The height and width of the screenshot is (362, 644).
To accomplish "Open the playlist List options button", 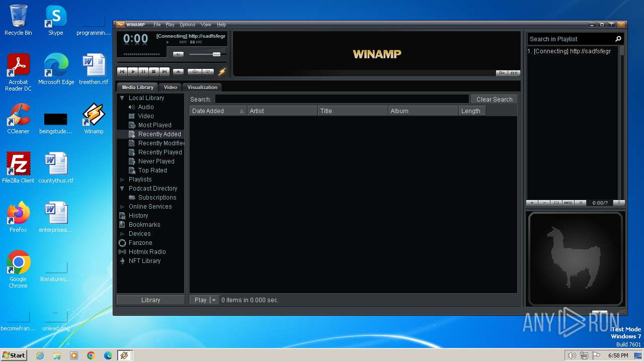I will tap(581, 203).
